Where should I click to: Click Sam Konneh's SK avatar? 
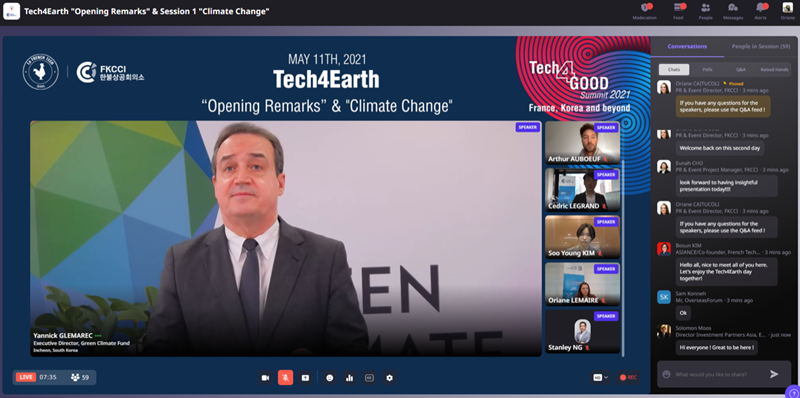664,297
